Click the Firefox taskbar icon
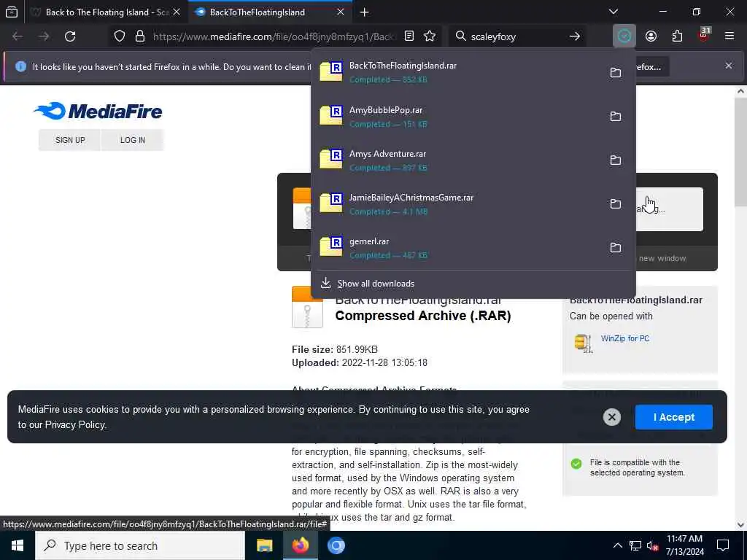This screenshot has width=747, height=560. click(x=300, y=545)
